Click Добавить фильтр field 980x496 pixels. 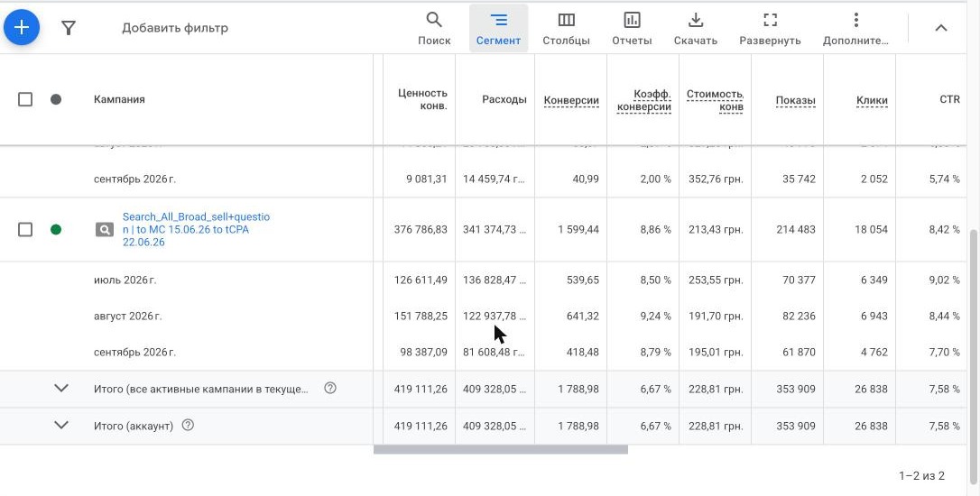point(175,27)
